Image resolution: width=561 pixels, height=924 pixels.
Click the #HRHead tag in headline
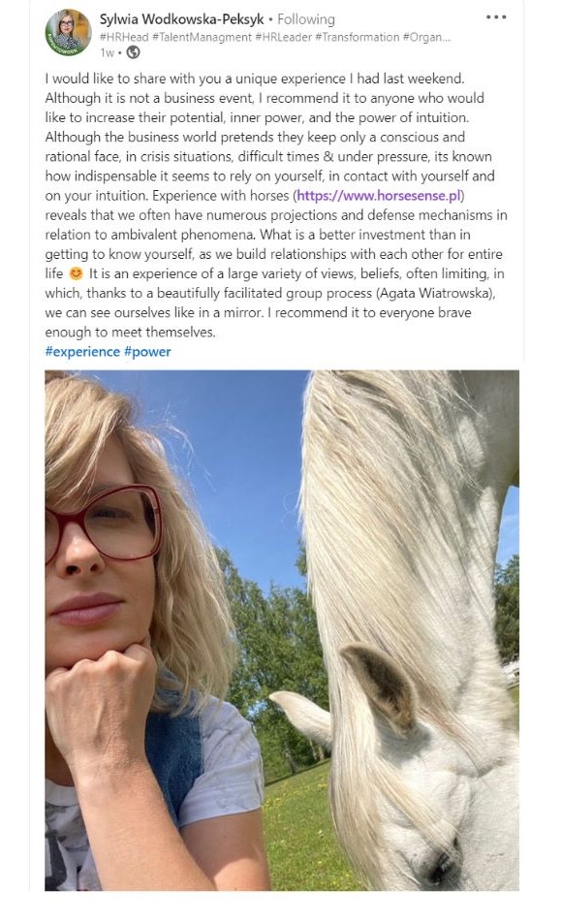point(124,37)
